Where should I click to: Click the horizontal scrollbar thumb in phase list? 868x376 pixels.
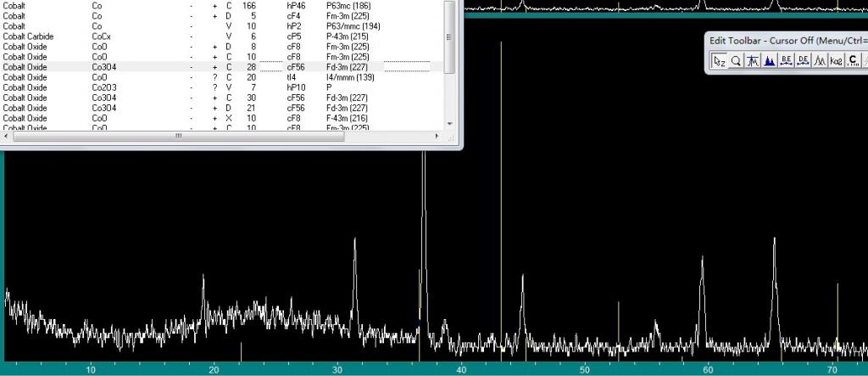click(x=178, y=136)
